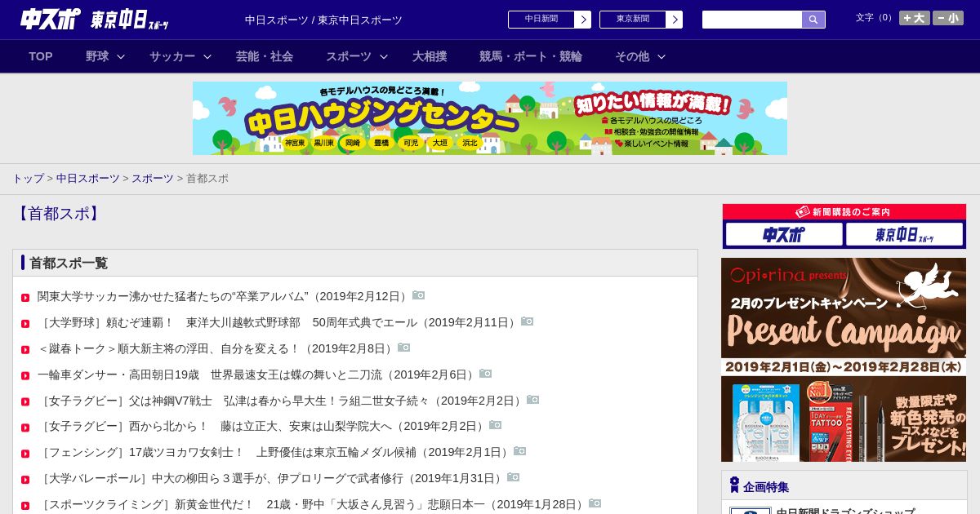Open camera icon beside 大学バレーボール article
The image size is (980, 514).
click(x=513, y=477)
